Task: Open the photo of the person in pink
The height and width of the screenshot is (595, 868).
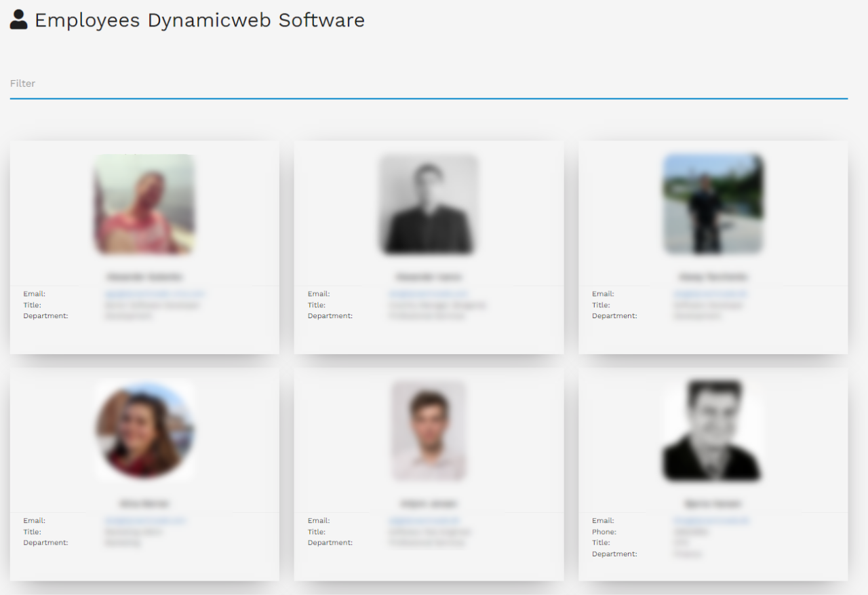Action: [144, 204]
